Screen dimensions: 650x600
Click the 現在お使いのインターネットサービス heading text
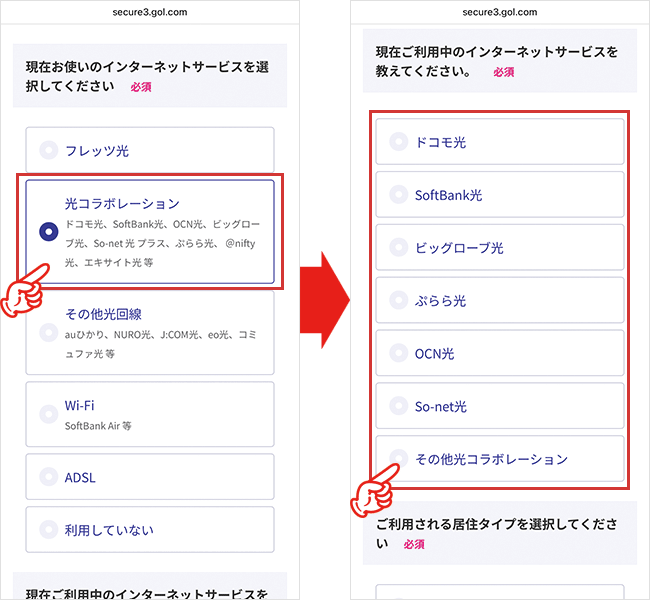147,76
